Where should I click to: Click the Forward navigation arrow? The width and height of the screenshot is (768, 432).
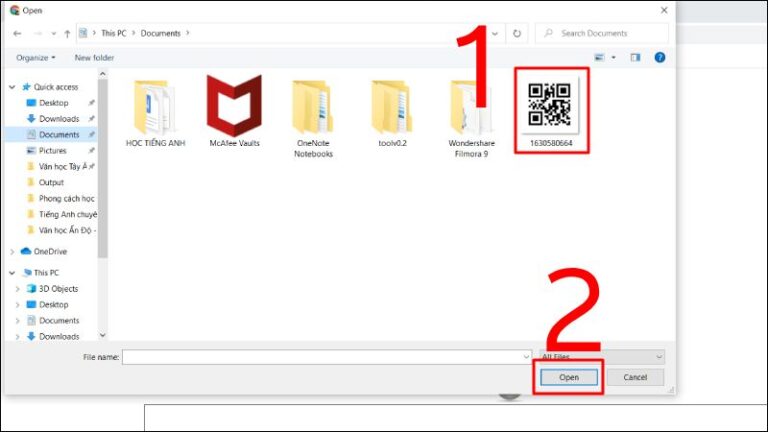click(x=38, y=33)
